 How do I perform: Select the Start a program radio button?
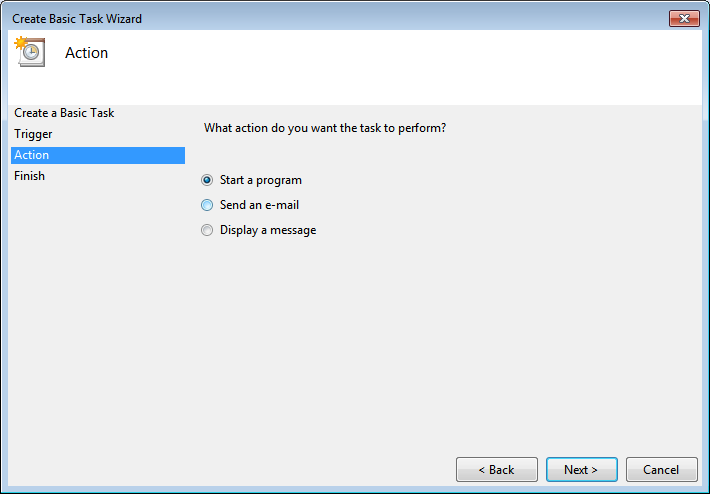click(x=207, y=181)
